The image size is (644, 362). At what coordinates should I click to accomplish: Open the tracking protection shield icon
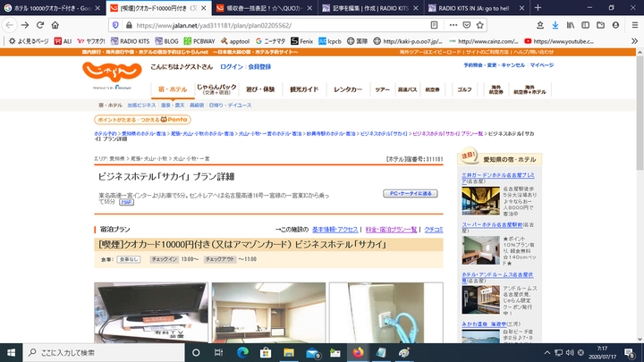[x=115, y=25]
